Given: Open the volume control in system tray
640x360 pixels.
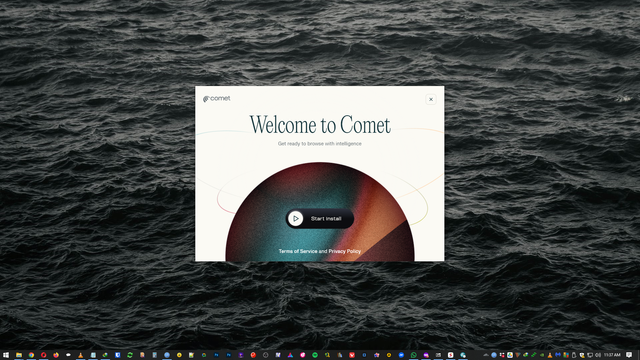Looking at the screenshot, I should [598, 355].
